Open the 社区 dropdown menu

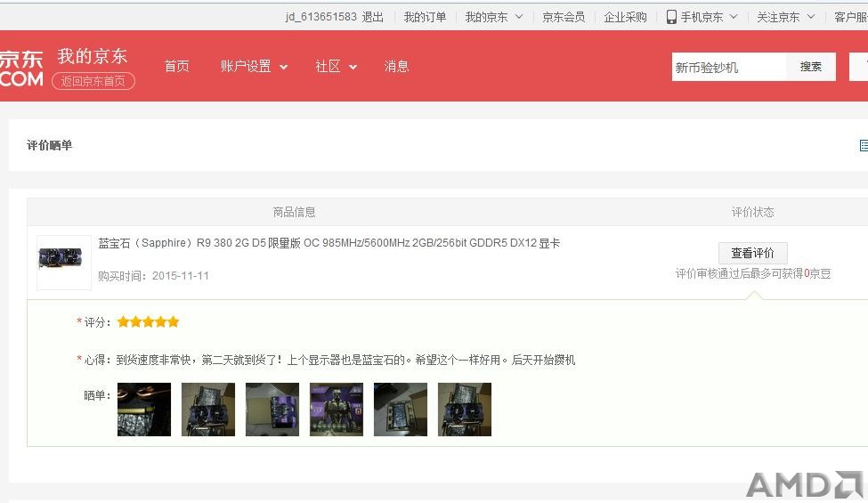(336, 67)
